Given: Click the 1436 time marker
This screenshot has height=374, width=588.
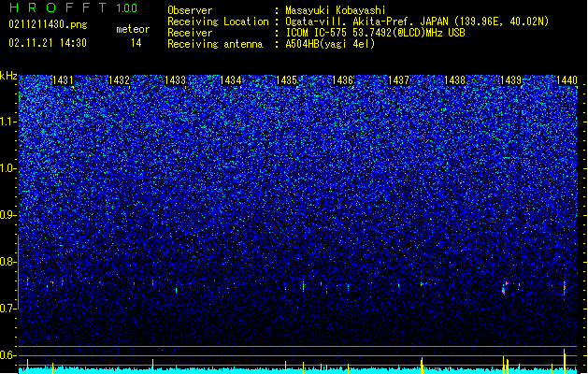Looking at the screenshot, I should tap(342, 80).
